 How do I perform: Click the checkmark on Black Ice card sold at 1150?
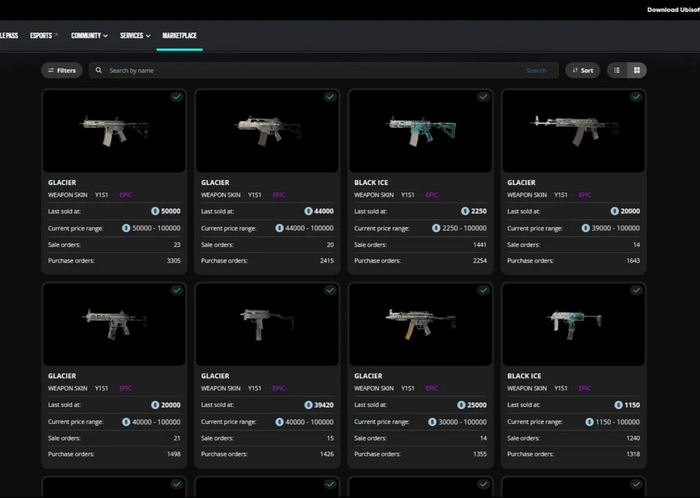[x=636, y=290]
